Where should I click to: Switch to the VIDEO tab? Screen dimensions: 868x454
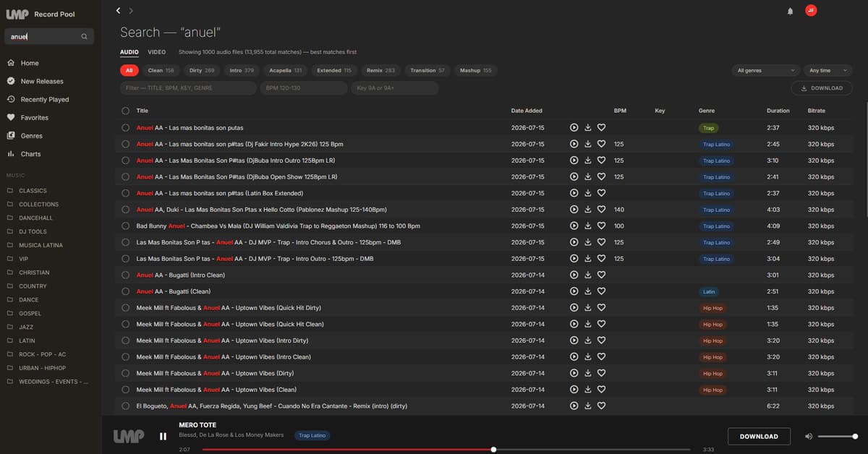tap(157, 52)
